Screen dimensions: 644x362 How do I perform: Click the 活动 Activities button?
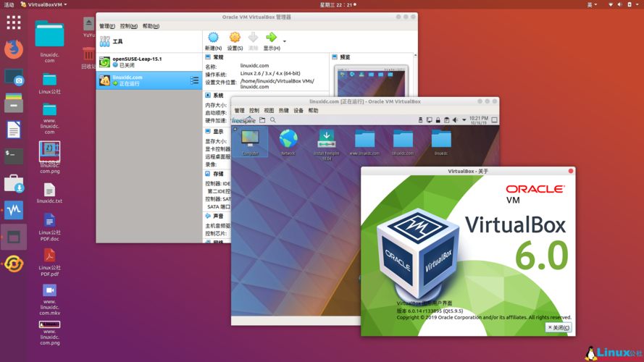tap(9, 4)
